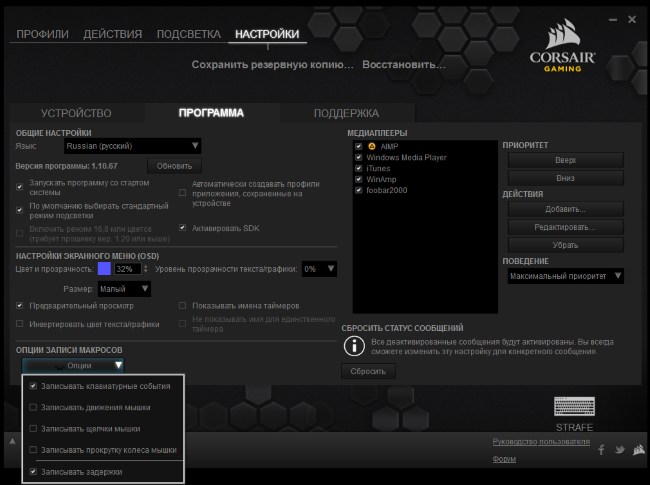Open the Russian language dropdown
The width and height of the screenshot is (650, 485).
[139, 146]
